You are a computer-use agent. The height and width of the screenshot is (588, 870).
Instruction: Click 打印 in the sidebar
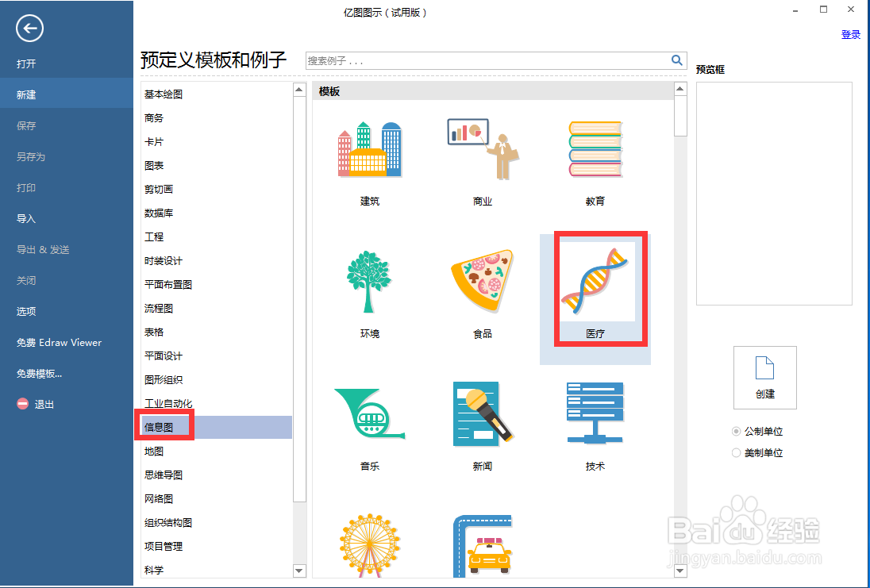point(26,188)
